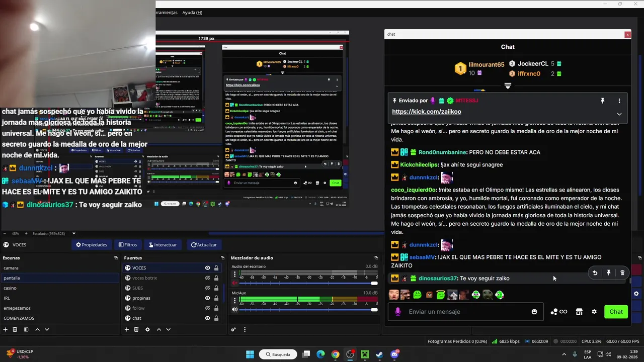The image size is (644, 362).
Task: Remove the selected scene with the trash icon
Action: click(15, 329)
